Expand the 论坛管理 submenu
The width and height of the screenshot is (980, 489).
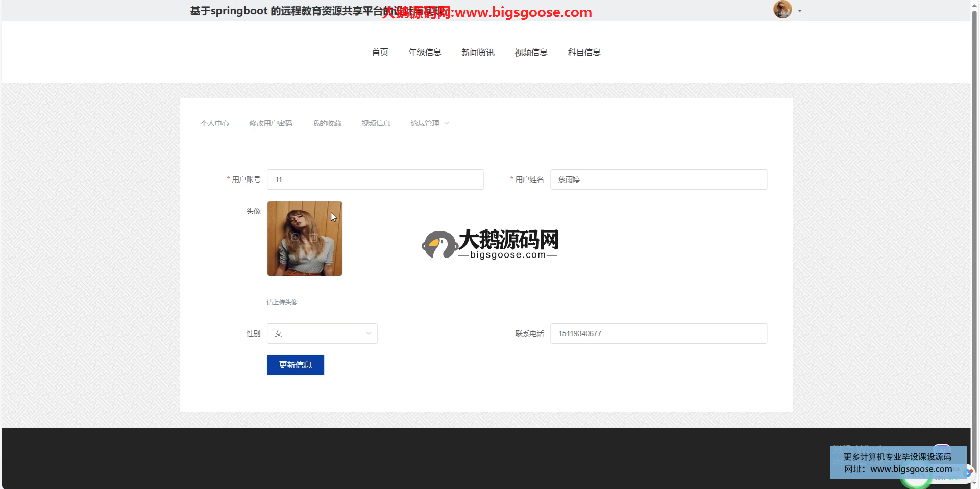(429, 123)
